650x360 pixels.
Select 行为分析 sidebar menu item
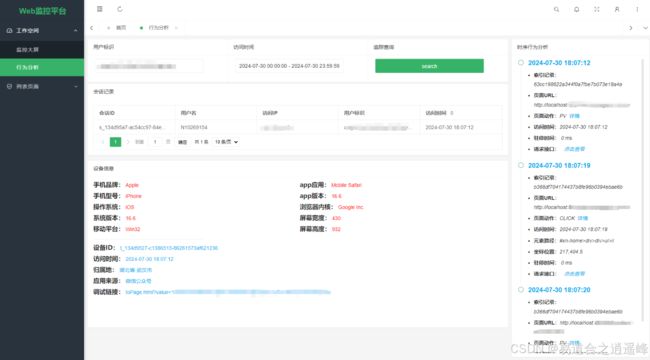click(x=42, y=67)
